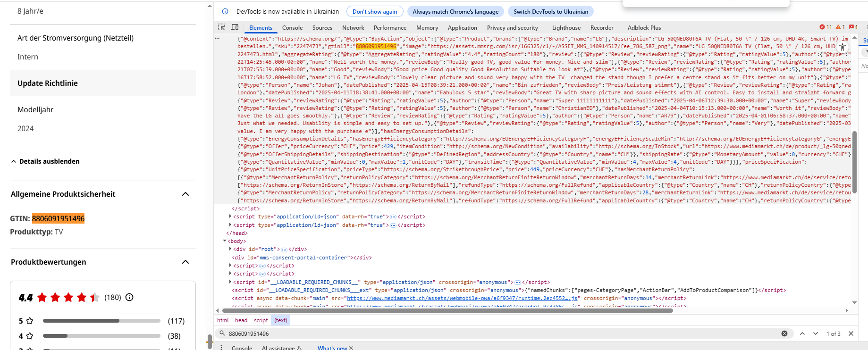The height and width of the screenshot is (350, 868).
Task: Select (text) in the breadcrumb
Action: [281, 320]
